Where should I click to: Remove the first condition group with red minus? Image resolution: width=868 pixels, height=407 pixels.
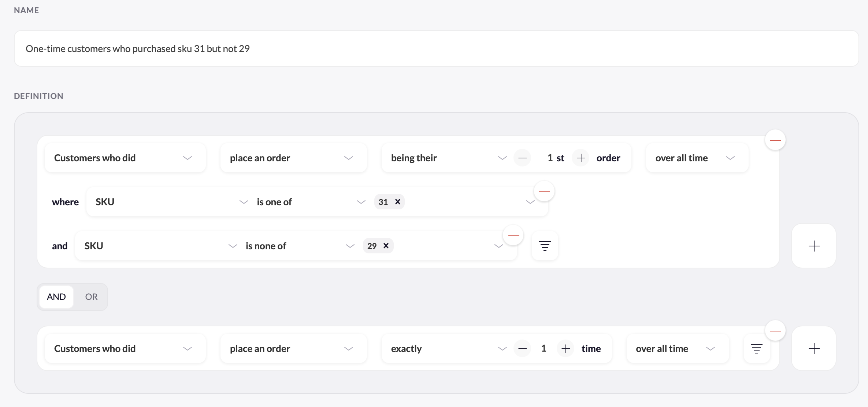pyautogui.click(x=775, y=140)
